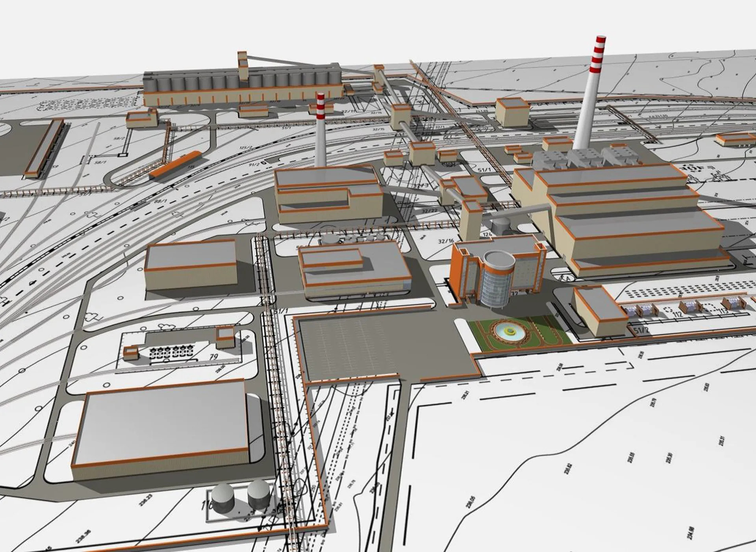
Task: Click the plot label 79
Action: point(213,358)
